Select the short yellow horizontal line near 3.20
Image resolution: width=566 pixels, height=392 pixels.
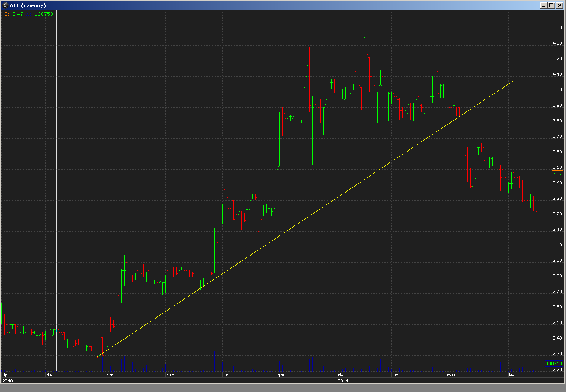click(491, 213)
